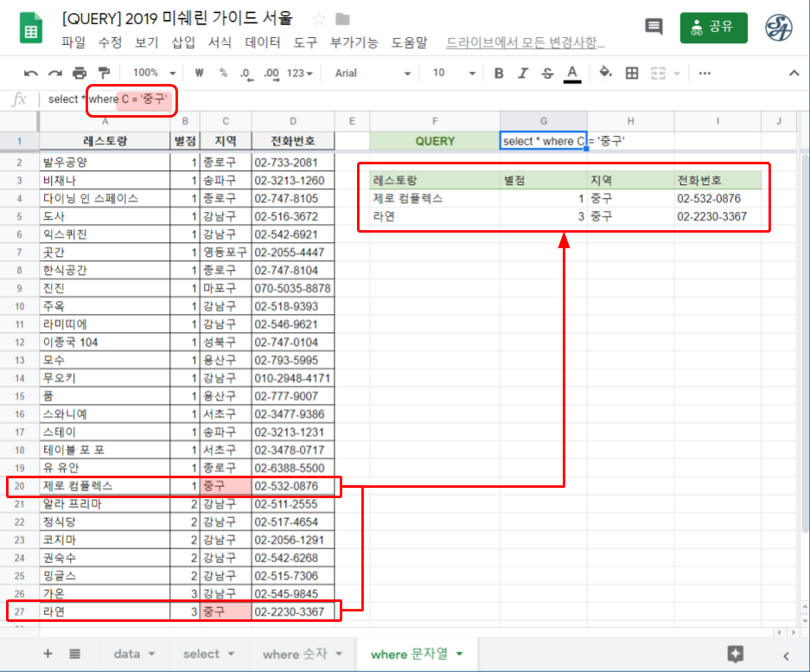The width and height of the screenshot is (810, 672).
Task: Star this spreadsheet document
Action: point(319,19)
